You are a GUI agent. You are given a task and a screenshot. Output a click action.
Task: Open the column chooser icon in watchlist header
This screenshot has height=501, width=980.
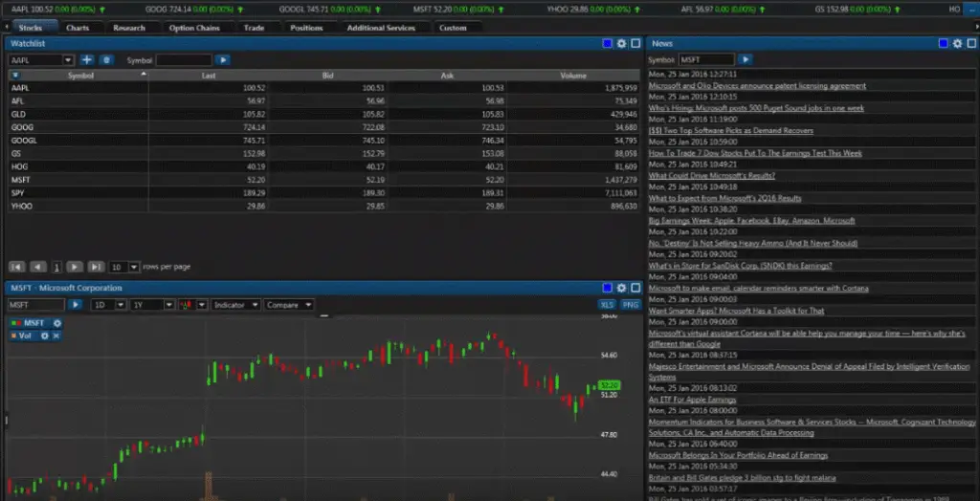[15, 76]
